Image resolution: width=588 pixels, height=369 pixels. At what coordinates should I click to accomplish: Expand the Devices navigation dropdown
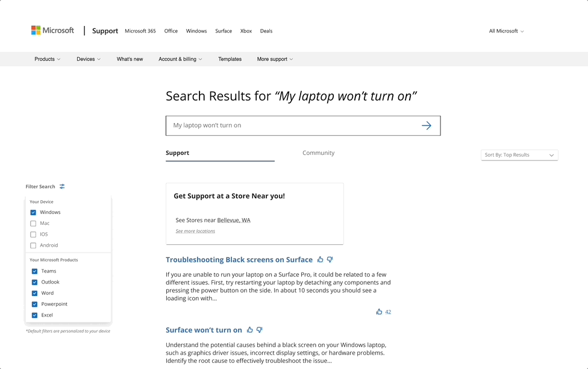coord(88,59)
